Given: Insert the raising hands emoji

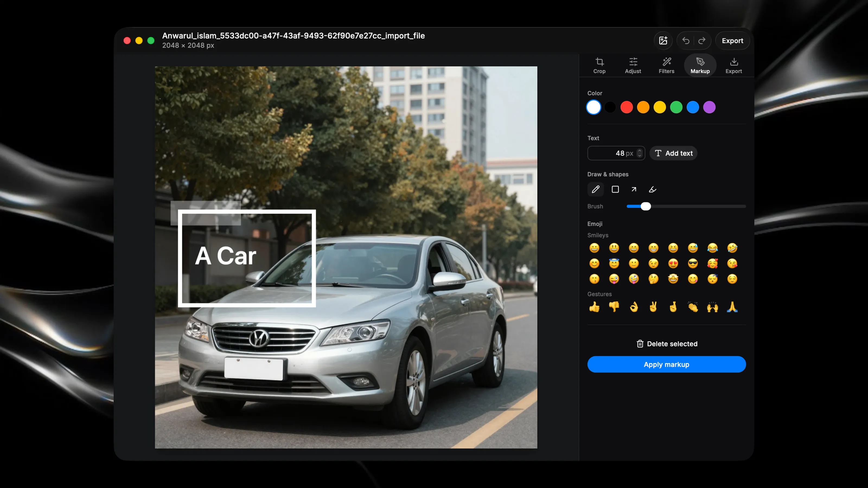Looking at the screenshot, I should coord(712,307).
